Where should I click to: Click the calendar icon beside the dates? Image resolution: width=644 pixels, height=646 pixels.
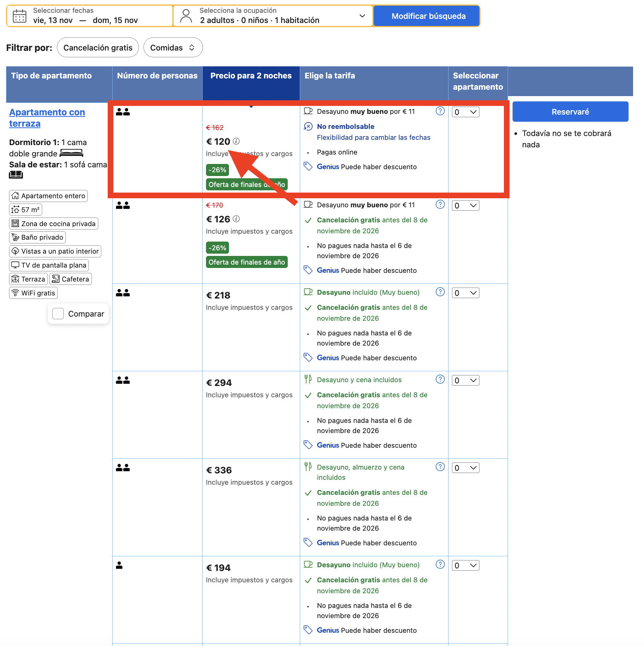coord(20,16)
